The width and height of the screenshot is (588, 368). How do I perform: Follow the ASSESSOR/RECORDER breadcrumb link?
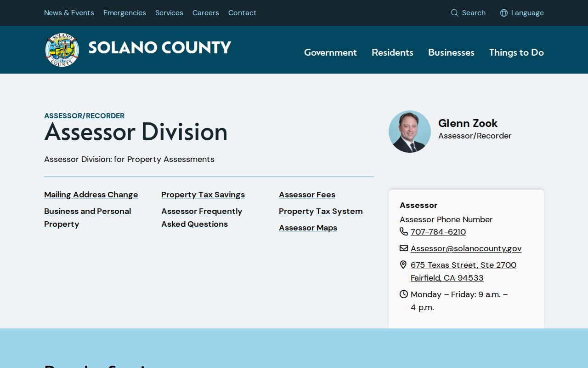pyautogui.click(x=84, y=115)
